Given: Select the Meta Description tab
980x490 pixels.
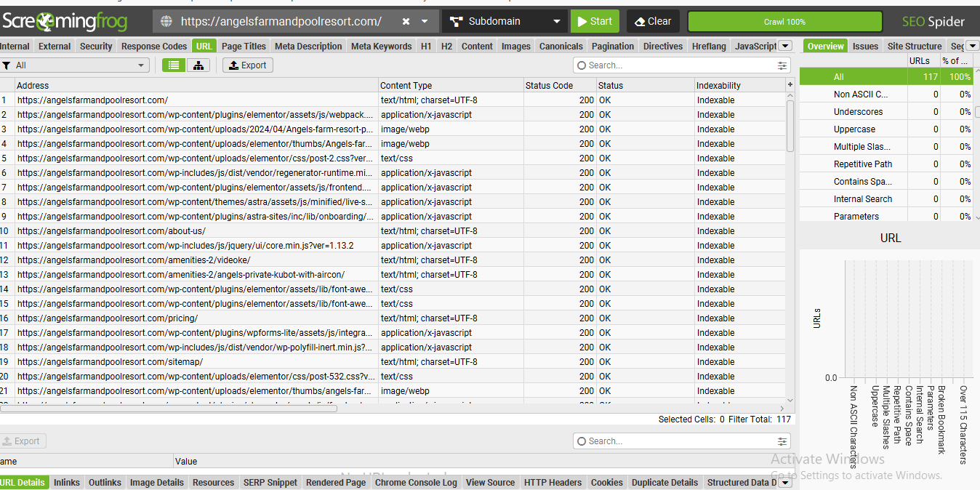Looking at the screenshot, I should 308,46.
